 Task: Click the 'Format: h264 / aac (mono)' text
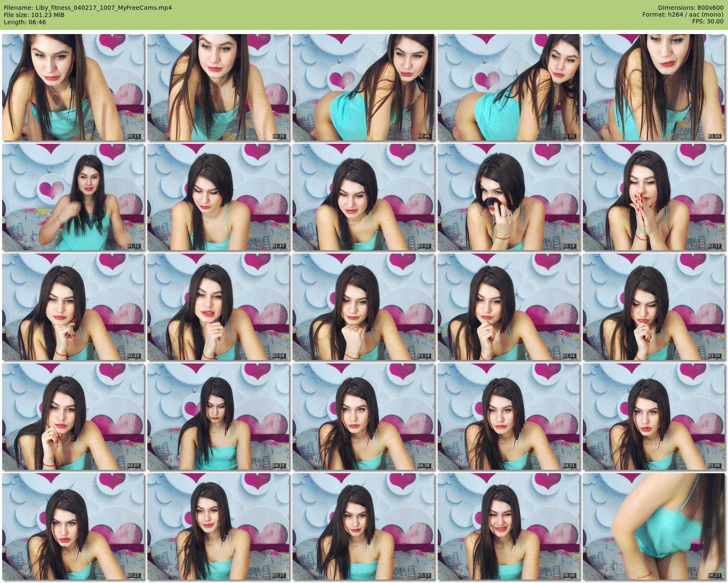point(683,15)
